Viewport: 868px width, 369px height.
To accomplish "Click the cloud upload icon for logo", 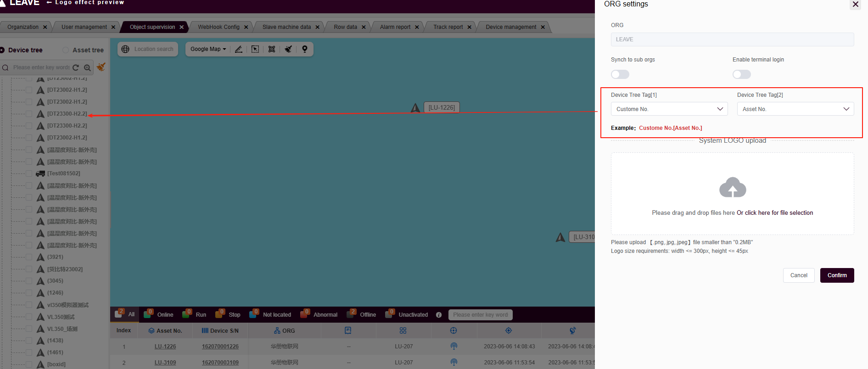I will pos(732,187).
